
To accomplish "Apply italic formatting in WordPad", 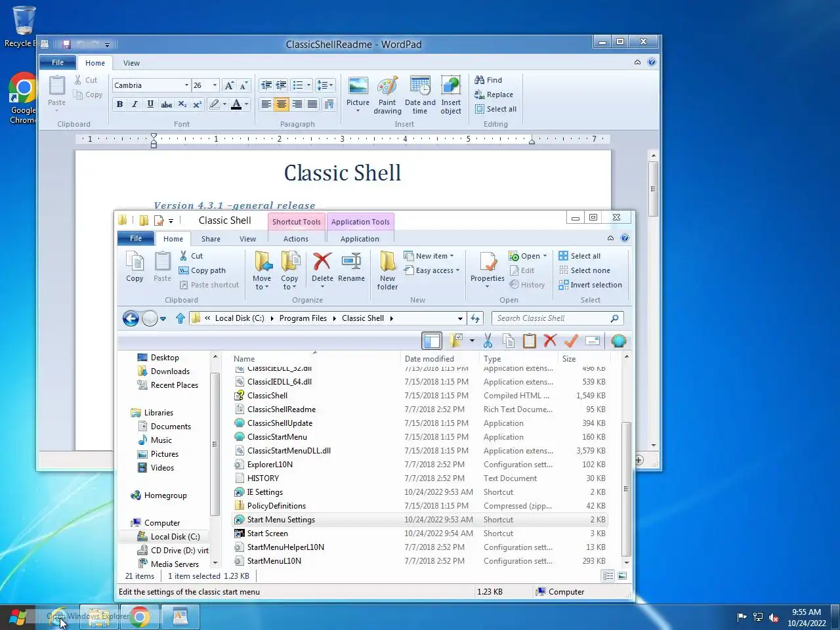I will (135, 104).
